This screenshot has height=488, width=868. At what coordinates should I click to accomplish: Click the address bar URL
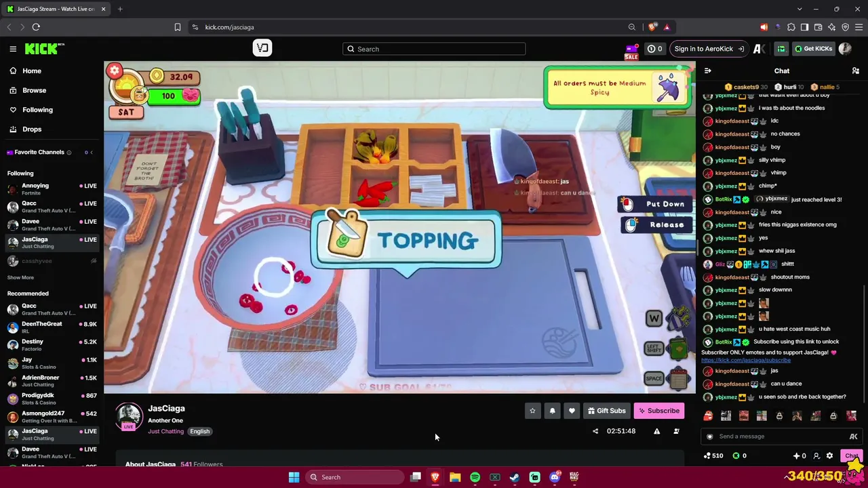pos(229,27)
